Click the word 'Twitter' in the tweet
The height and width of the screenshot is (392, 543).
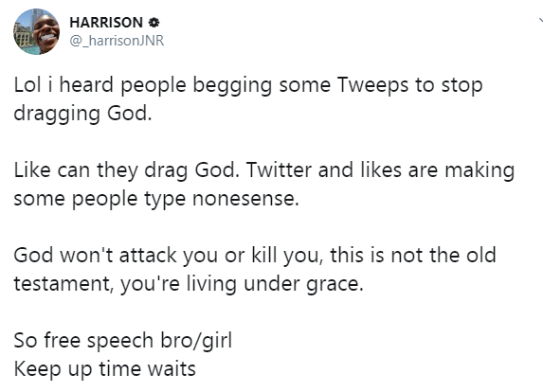pos(279,169)
